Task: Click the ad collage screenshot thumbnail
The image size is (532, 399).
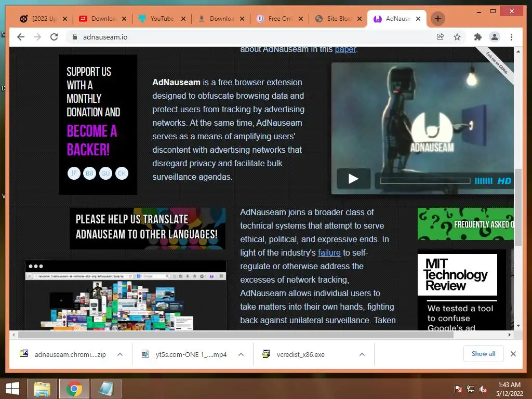Action: pyautogui.click(x=126, y=295)
